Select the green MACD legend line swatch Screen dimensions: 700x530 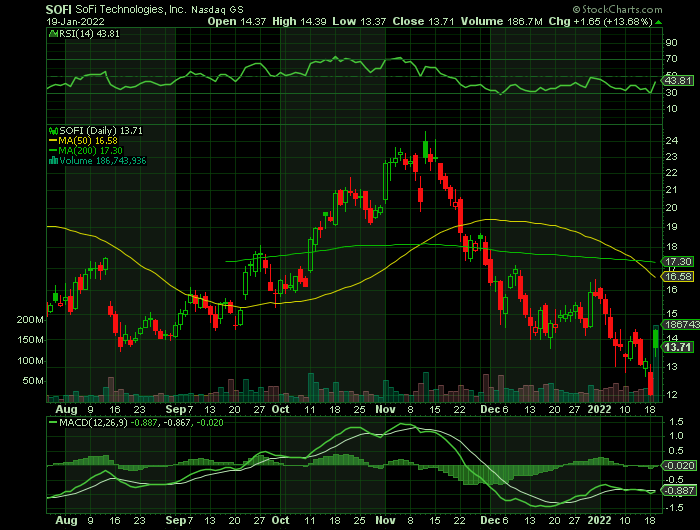pos(53,422)
